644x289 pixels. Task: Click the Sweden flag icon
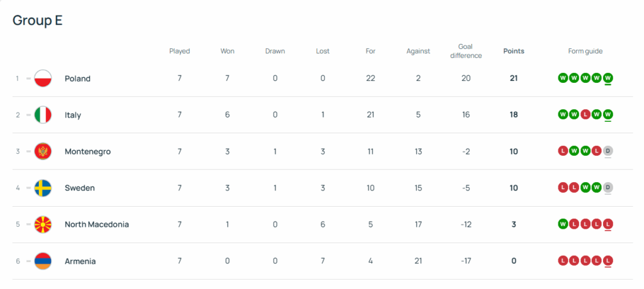(x=43, y=188)
